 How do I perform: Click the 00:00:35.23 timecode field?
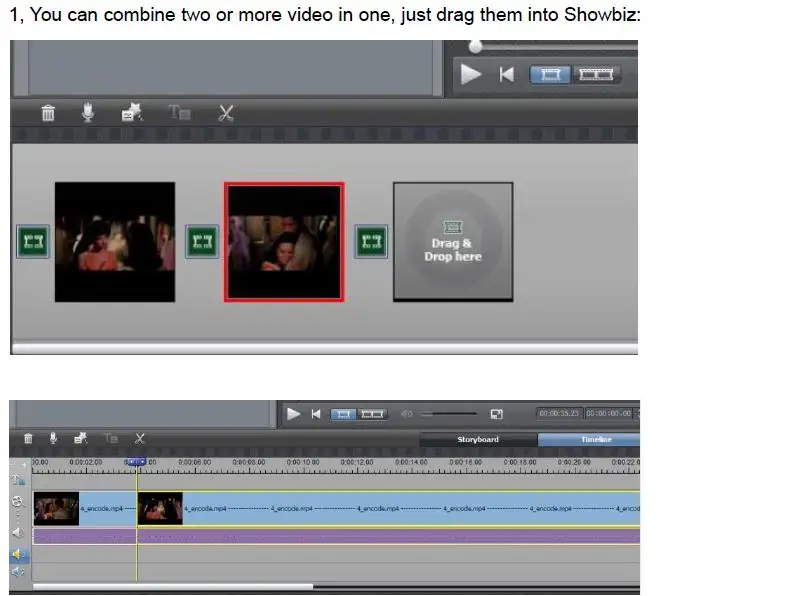[559, 413]
